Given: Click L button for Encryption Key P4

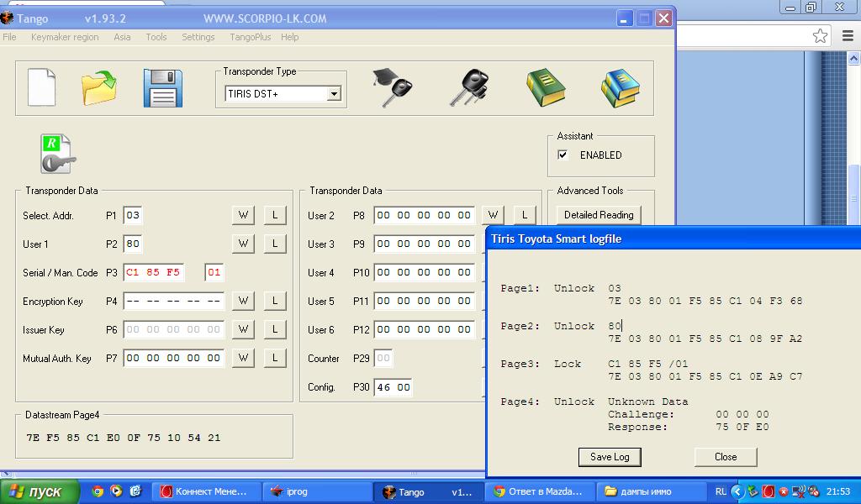Looking at the screenshot, I should click(275, 301).
